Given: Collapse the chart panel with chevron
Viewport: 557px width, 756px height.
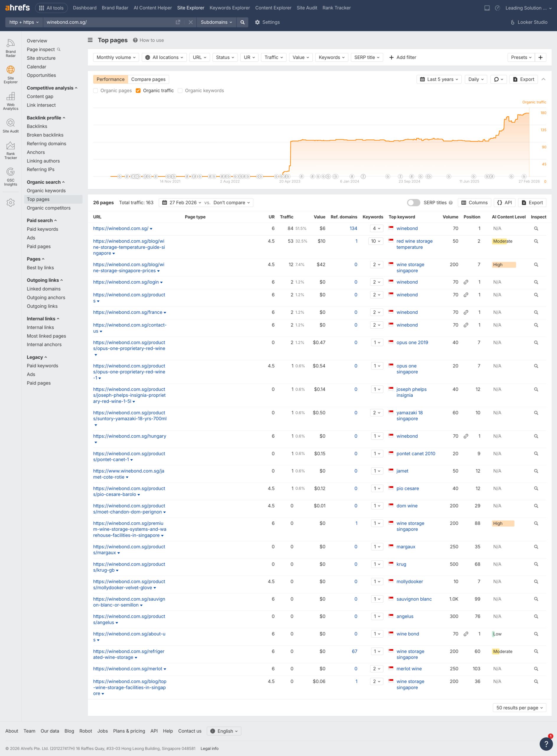Looking at the screenshot, I should click(x=543, y=79).
